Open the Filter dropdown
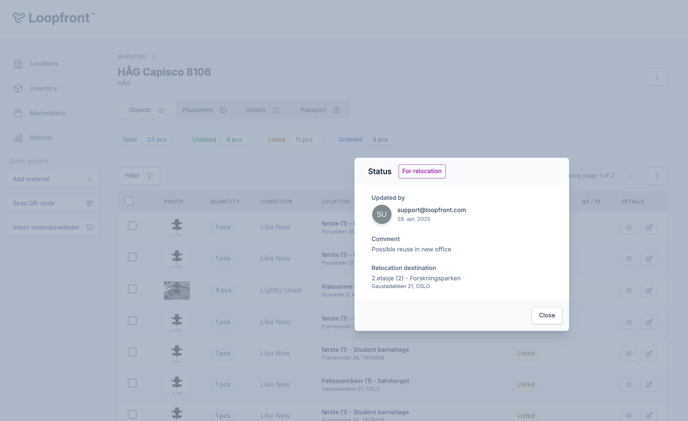Image resolution: width=688 pixels, height=421 pixels. point(139,176)
